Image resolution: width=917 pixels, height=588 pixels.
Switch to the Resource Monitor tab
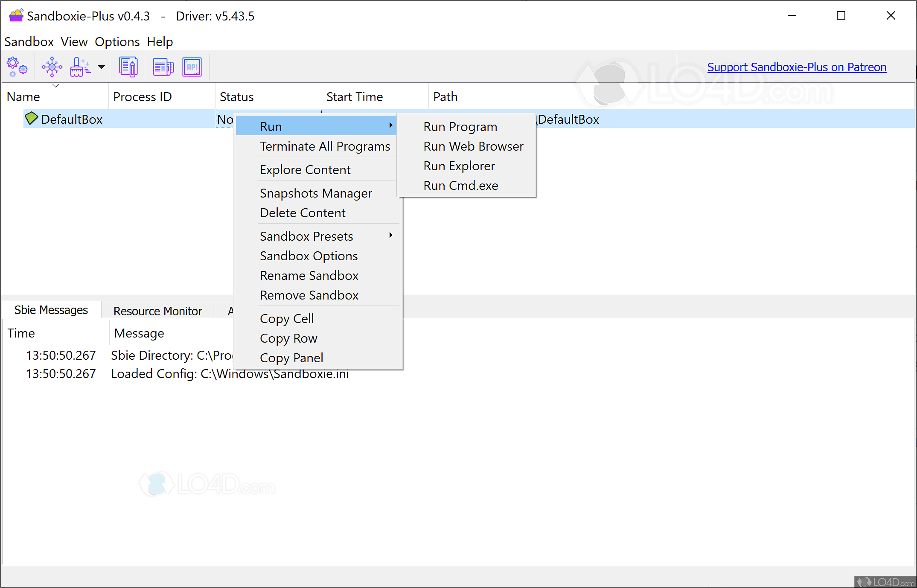click(157, 310)
